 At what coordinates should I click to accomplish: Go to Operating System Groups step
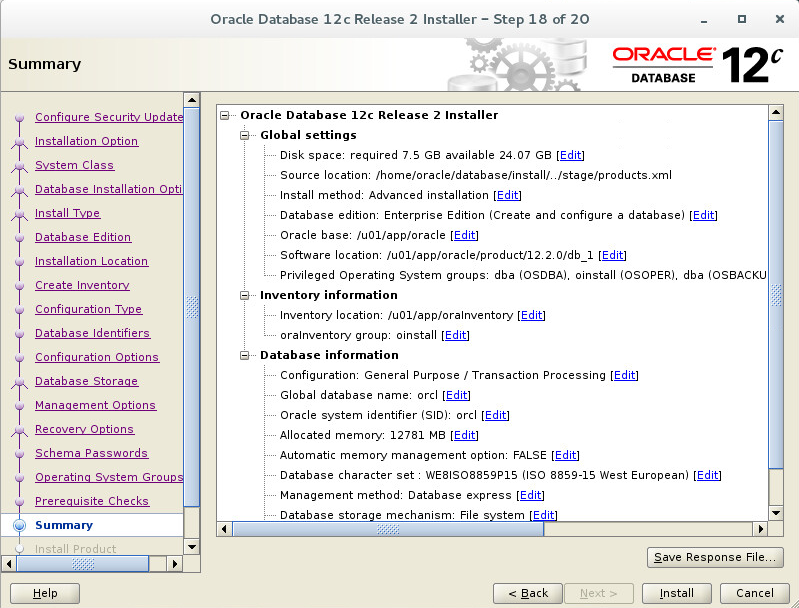109,477
